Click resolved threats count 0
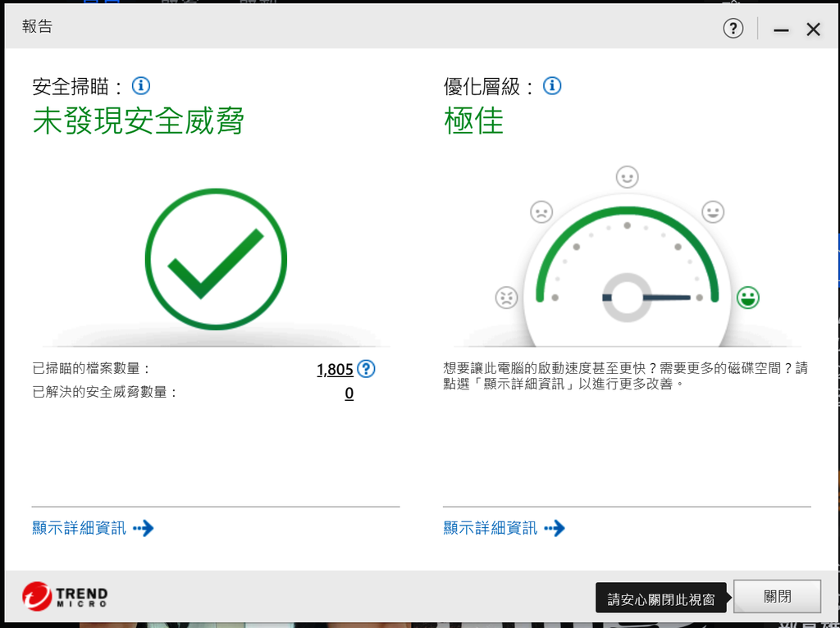The height and width of the screenshot is (628, 840). pyautogui.click(x=349, y=393)
